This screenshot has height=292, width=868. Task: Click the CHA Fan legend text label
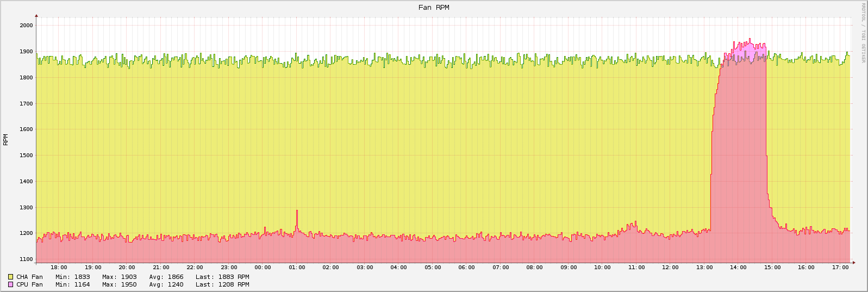tap(29, 277)
